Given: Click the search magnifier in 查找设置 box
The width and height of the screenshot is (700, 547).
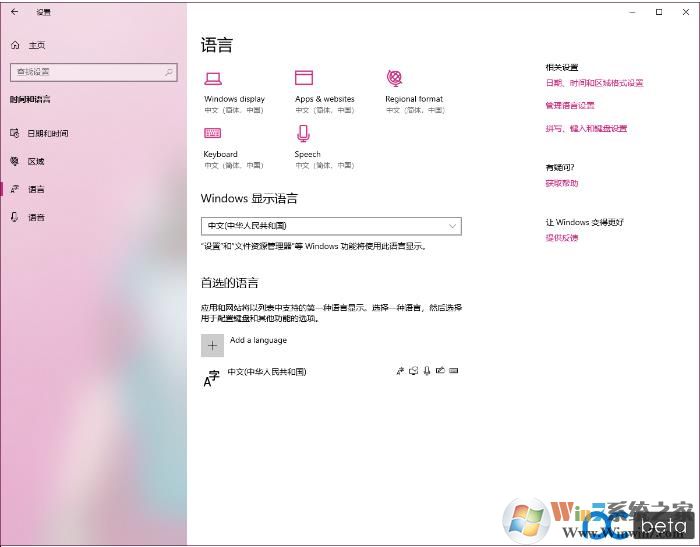Looking at the screenshot, I should 169,72.
